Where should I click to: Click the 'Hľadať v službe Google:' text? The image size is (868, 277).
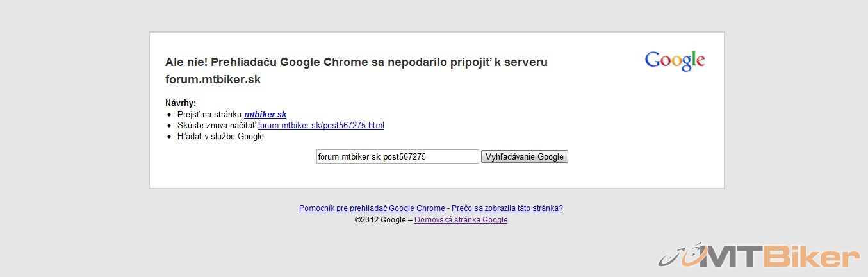click(x=221, y=136)
